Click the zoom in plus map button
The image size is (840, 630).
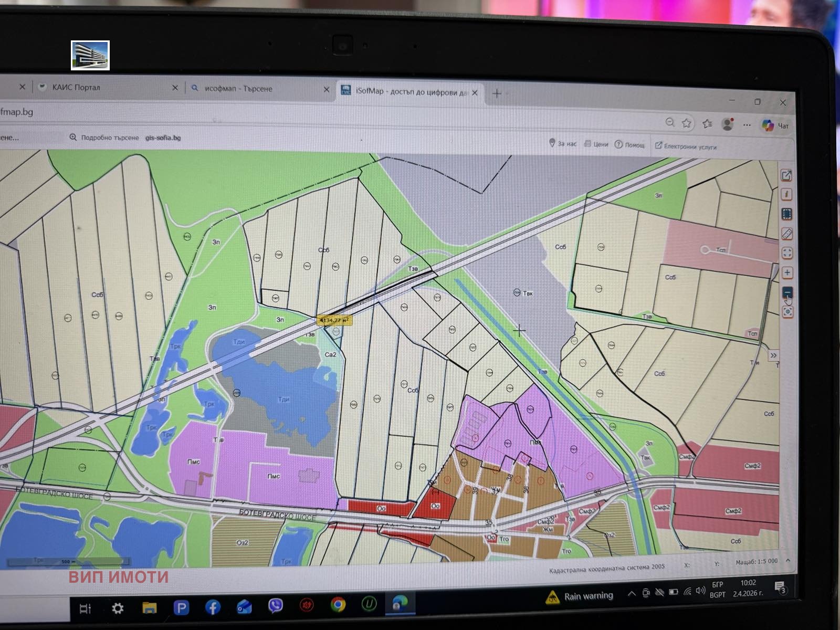(787, 272)
